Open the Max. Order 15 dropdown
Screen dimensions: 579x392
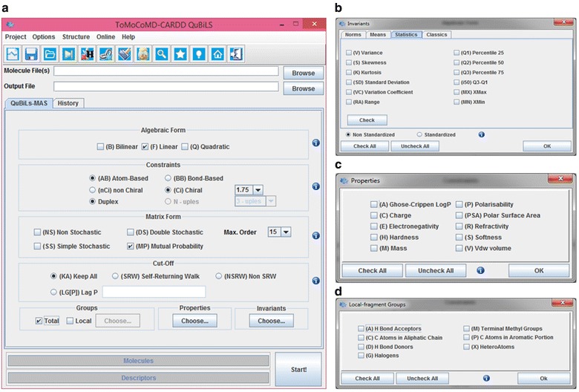coord(286,232)
